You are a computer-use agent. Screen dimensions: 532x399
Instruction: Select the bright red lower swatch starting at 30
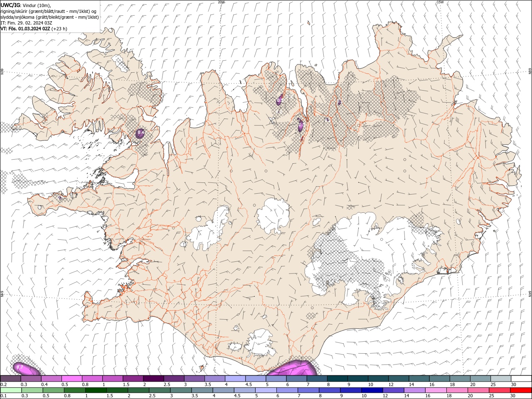click(x=521, y=390)
